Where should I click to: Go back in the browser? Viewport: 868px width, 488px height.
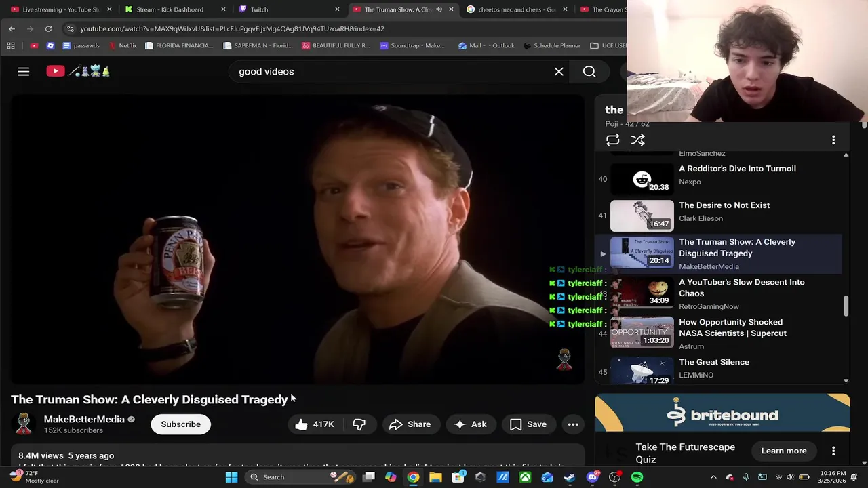point(12,28)
